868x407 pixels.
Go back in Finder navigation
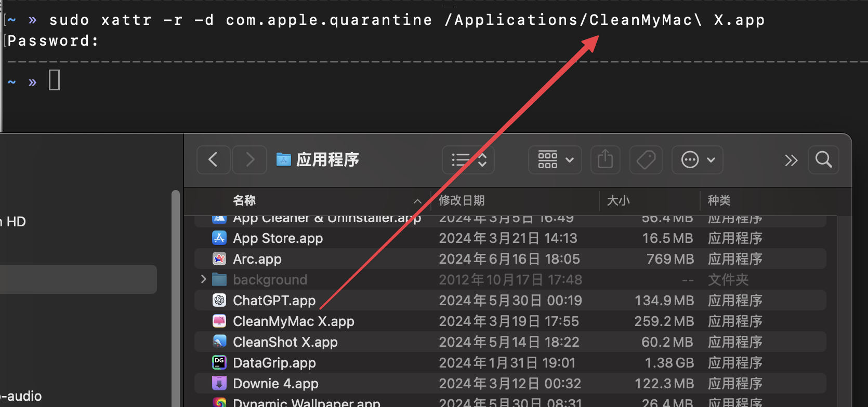pos(213,159)
